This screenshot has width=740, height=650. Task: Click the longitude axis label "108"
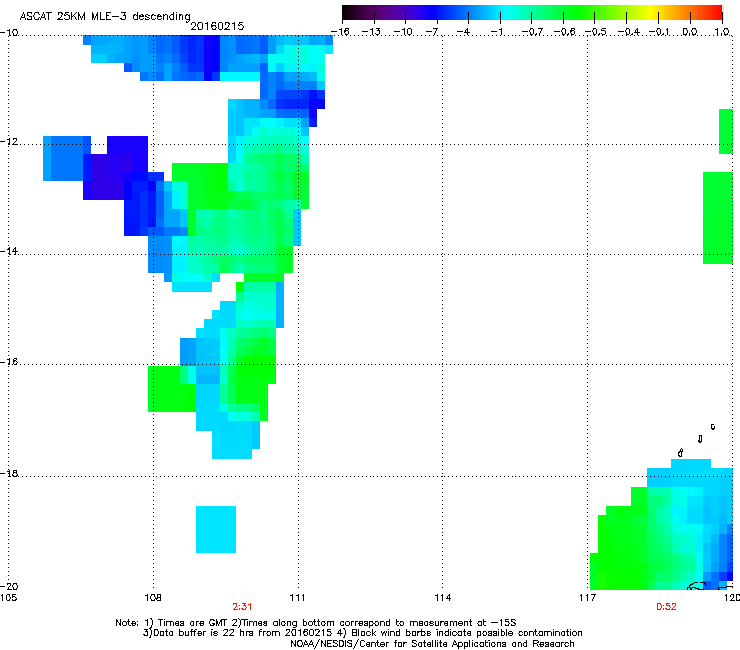coord(153,598)
